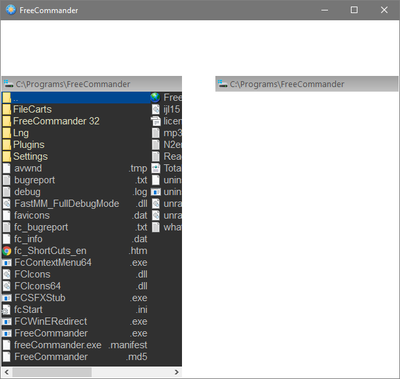The image size is (400, 379).
Task: Select the file starting with "Tota"
Action: pyautogui.click(x=172, y=168)
